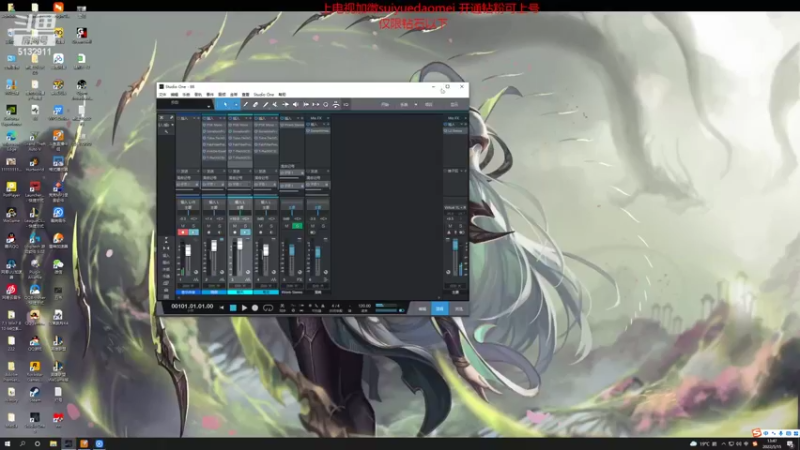Mute the main output channel

450,226
